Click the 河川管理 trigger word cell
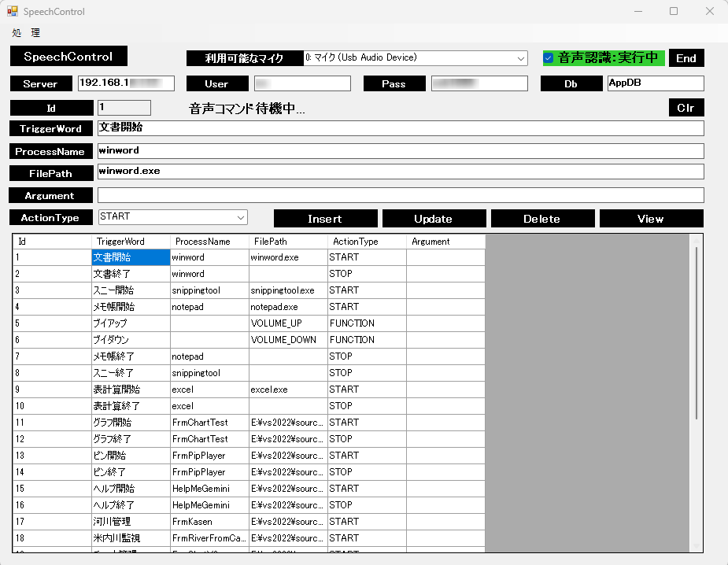728x565 pixels. point(131,522)
